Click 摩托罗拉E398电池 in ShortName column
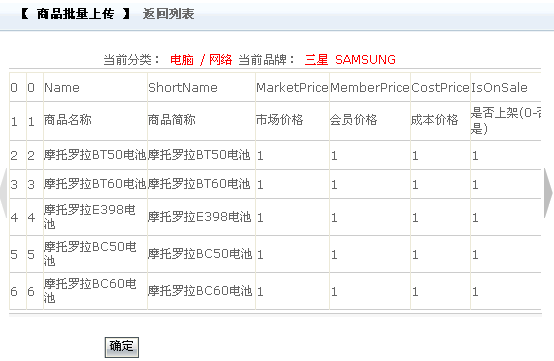Screen dimensions: 554x361 (x=200, y=217)
